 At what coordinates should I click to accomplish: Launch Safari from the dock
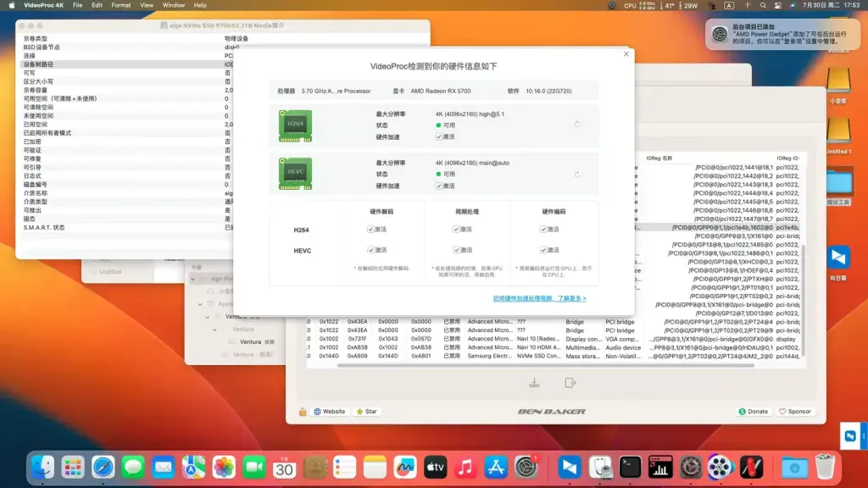pyautogui.click(x=103, y=468)
